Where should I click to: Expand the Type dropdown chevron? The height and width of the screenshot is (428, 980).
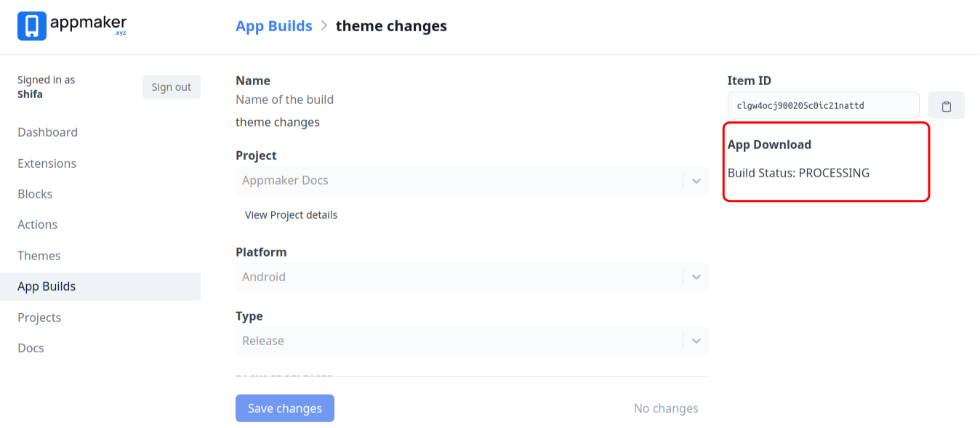coord(696,341)
